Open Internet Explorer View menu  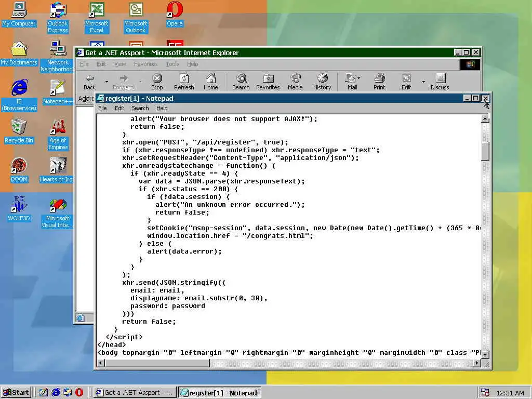(x=120, y=64)
